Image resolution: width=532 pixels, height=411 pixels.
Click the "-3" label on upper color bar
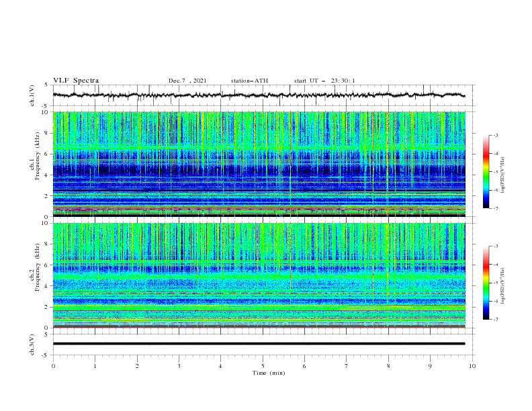coord(496,135)
